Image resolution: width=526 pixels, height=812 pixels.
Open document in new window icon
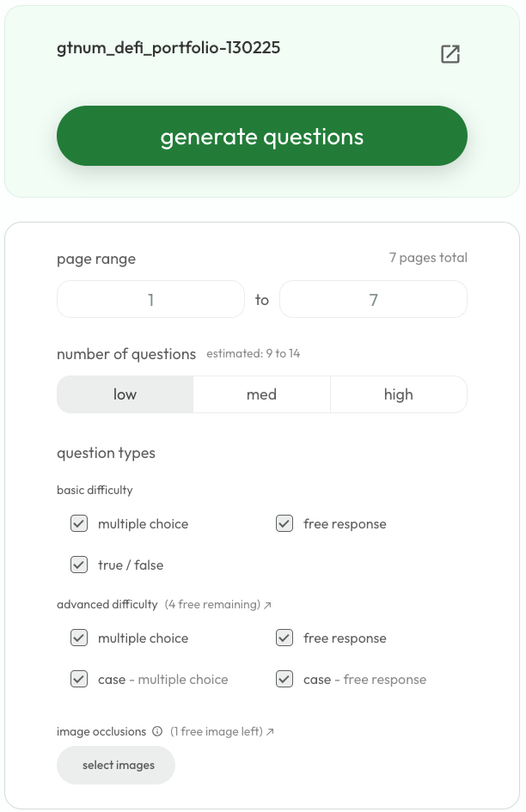point(450,54)
